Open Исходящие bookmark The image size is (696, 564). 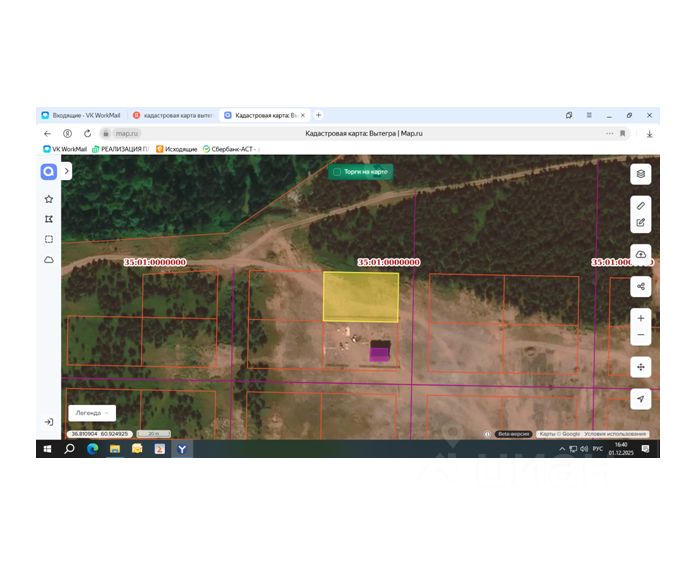(x=177, y=149)
